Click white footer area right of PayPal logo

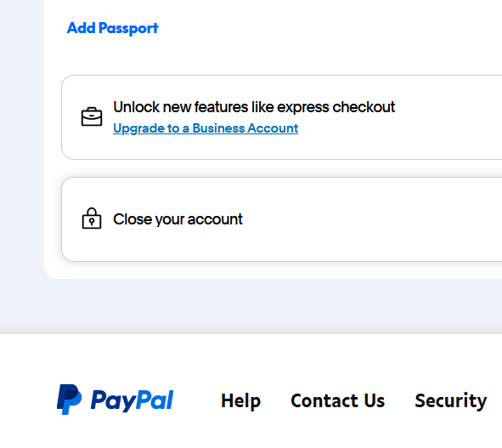(x=197, y=400)
